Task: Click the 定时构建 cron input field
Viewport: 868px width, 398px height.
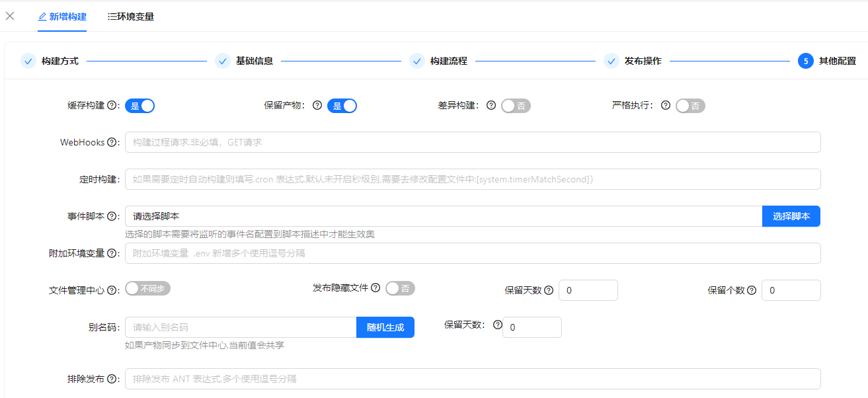Action: tap(472, 179)
